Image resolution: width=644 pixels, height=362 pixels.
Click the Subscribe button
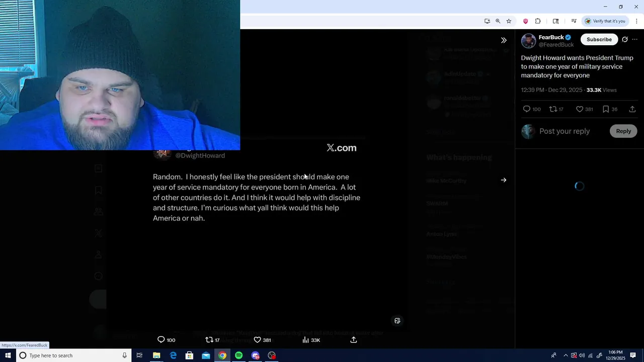point(599,39)
